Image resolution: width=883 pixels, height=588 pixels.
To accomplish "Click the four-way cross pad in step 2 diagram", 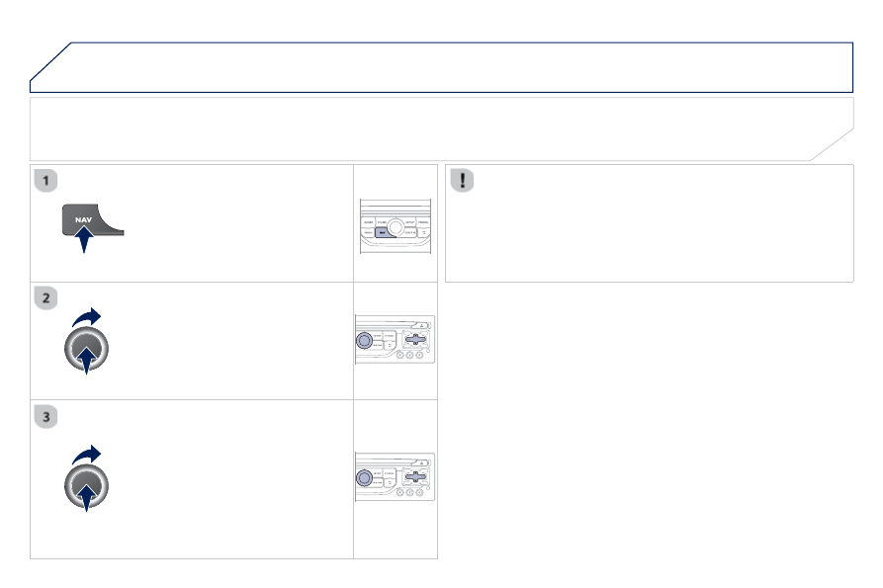I will 415,339.
